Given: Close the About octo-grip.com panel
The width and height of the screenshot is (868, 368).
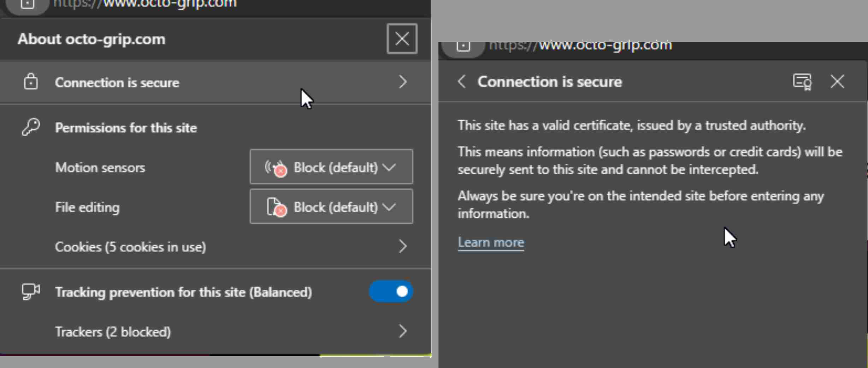Looking at the screenshot, I should [402, 38].
